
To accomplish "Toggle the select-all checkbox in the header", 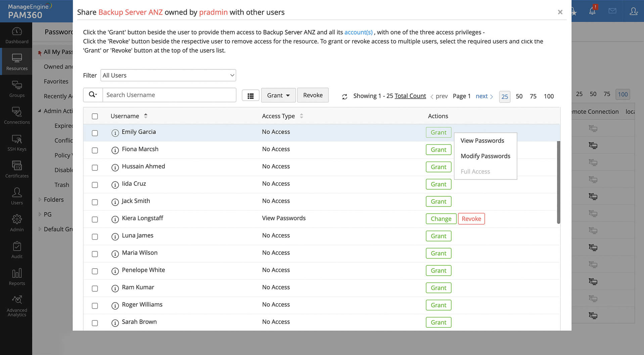I will pyautogui.click(x=95, y=116).
